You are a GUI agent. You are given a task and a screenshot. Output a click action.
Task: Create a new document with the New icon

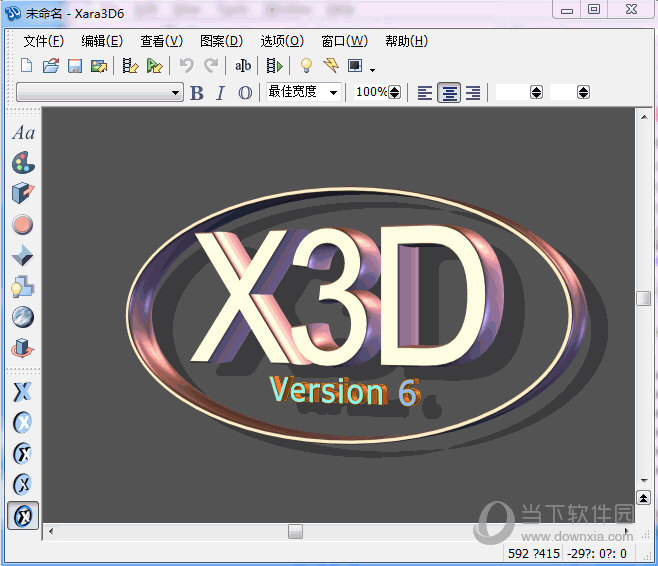pyautogui.click(x=26, y=66)
